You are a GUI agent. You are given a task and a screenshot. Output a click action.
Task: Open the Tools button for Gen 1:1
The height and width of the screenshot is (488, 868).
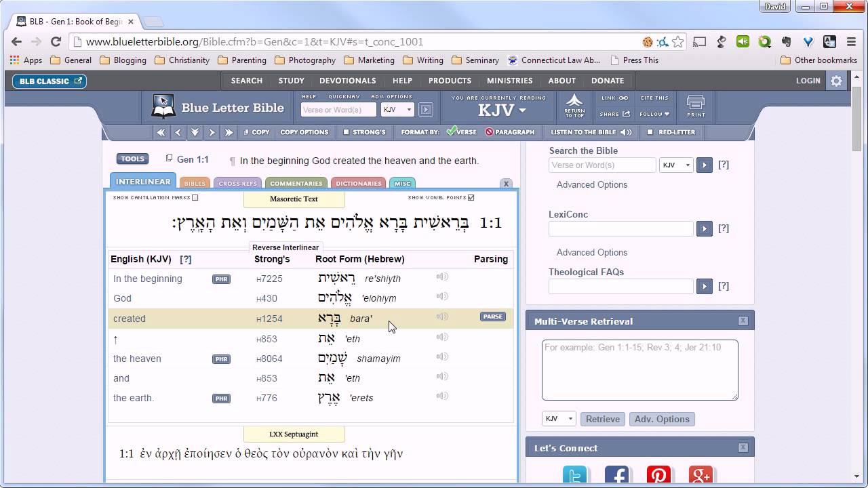(x=132, y=159)
